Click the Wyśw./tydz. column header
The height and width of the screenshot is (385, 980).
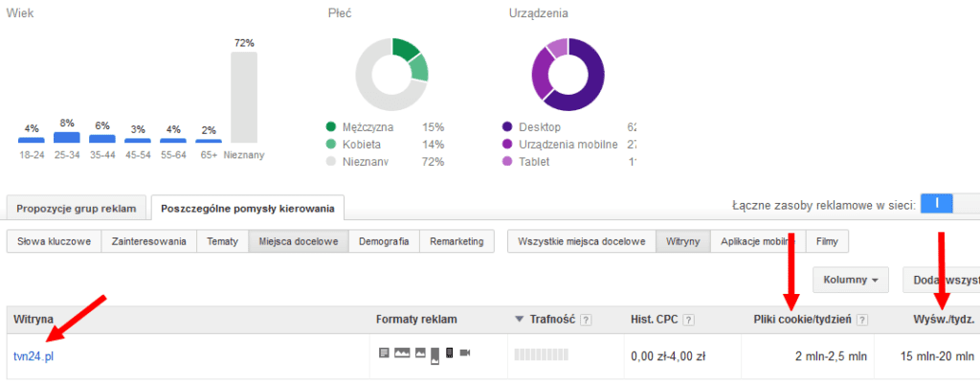[x=944, y=319]
